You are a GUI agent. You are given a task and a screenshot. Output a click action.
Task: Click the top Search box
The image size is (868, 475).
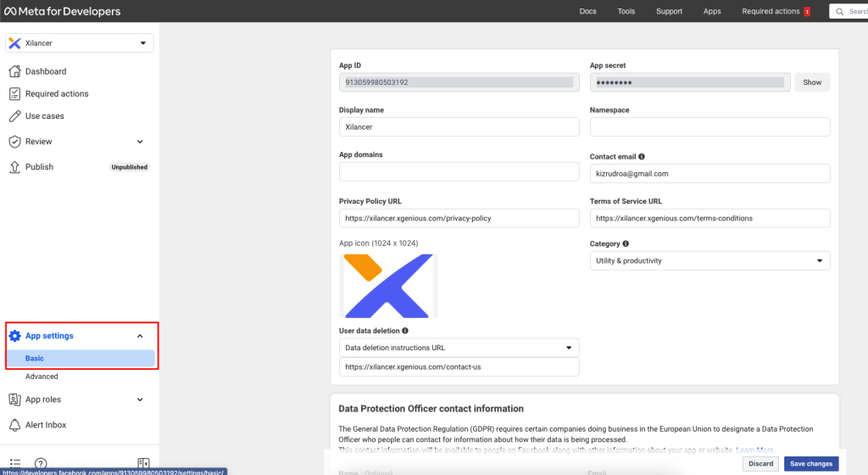point(849,11)
